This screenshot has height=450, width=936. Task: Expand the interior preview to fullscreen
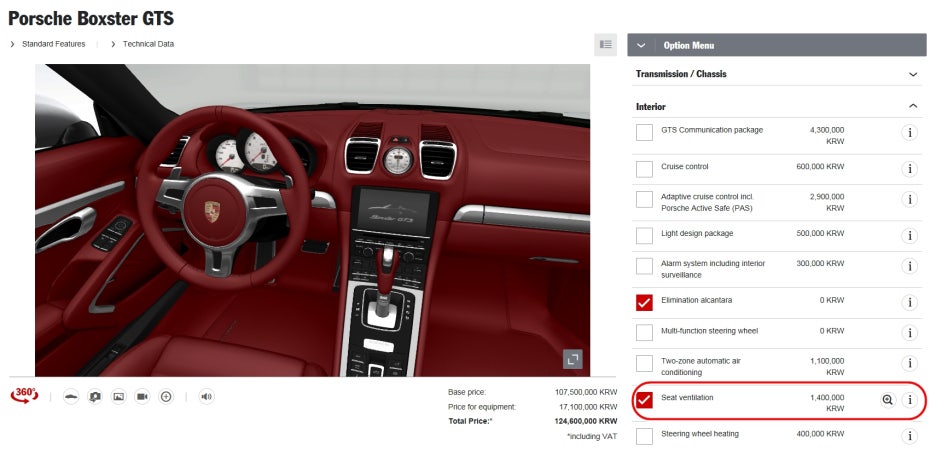(572, 359)
